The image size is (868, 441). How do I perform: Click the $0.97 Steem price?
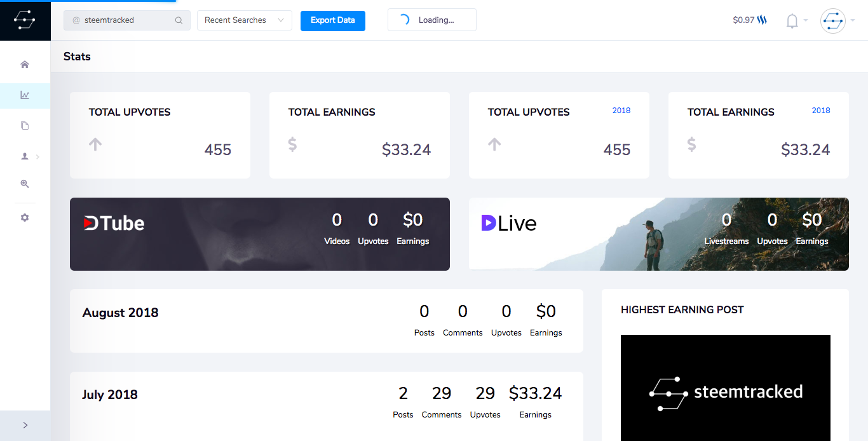coord(743,20)
